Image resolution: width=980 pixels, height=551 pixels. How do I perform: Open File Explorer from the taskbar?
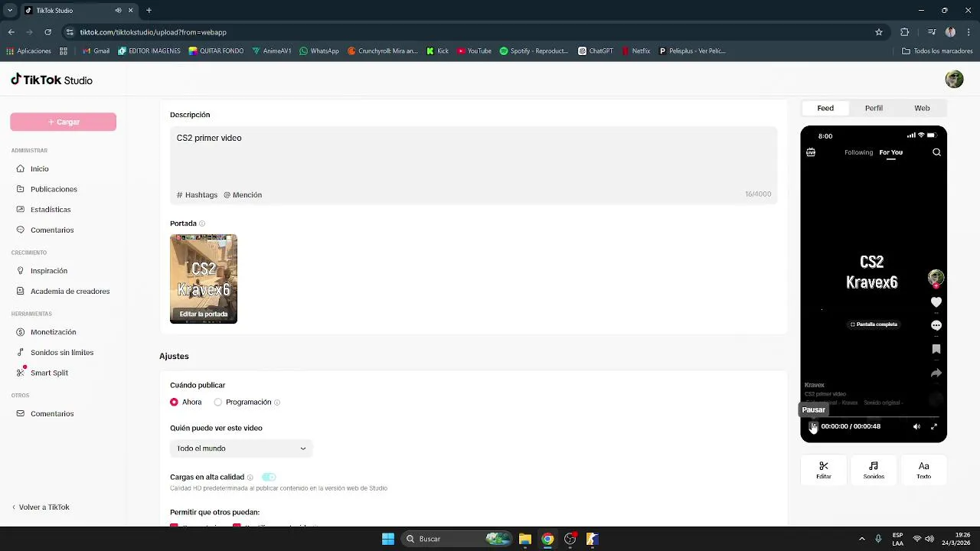tap(525, 539)
